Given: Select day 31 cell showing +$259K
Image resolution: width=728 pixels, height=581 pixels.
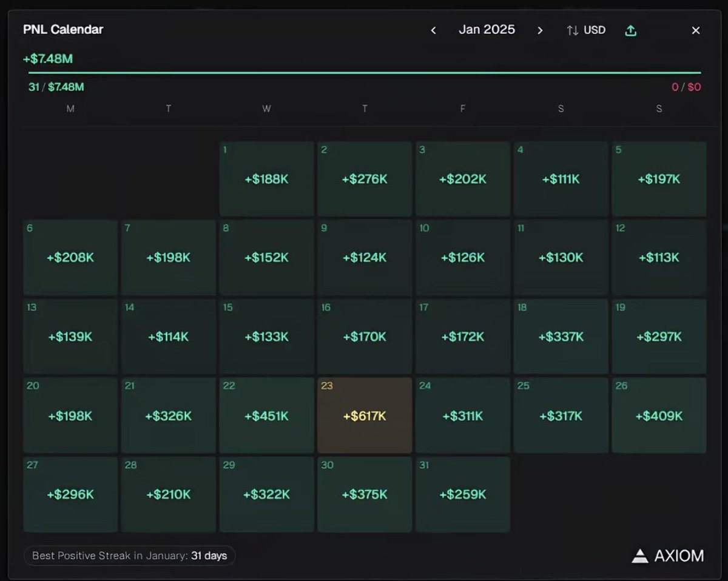Looking at the screenshot, I should pos(463,494).
